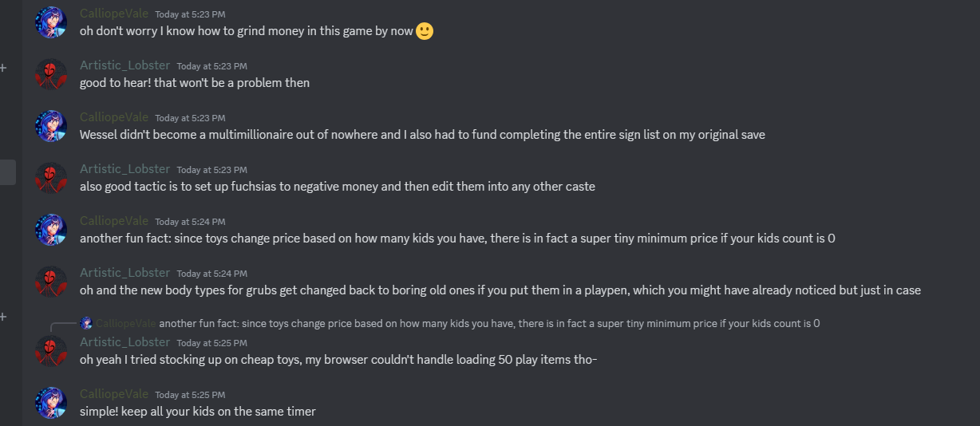This screenshot has height=426, width=980.
Task: Open Artistic_Lobster's avatar next to 'good to hear!'
Action: pyautogui.click(x=50, y=74)
